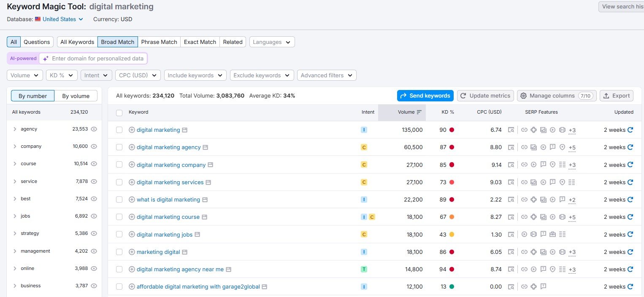644x297 pixels.
Task: Open SERP preview for digital marketing keyword
Action: click(184, 130)
